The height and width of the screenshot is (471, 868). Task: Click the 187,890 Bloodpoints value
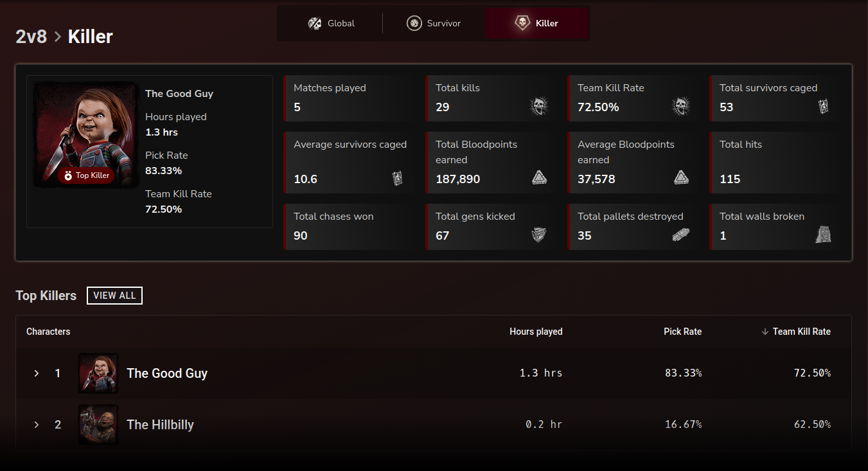click(457, 179)
